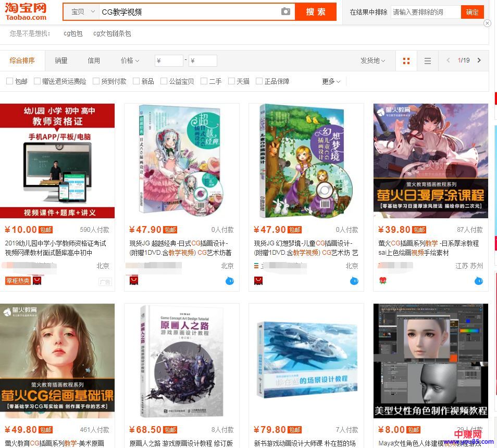Click the 确定 exclude confirm button
The width and height of the screenshot is (497, 448).
click(472, 12)
